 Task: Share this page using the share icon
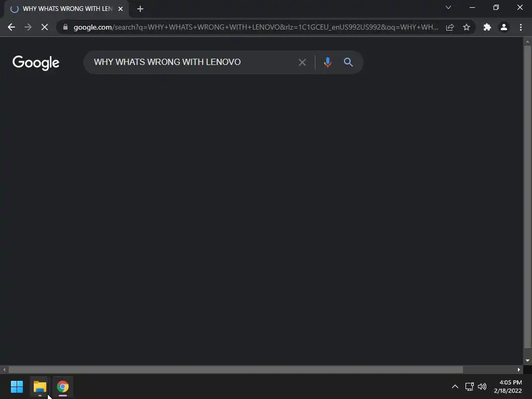point(450,27)
